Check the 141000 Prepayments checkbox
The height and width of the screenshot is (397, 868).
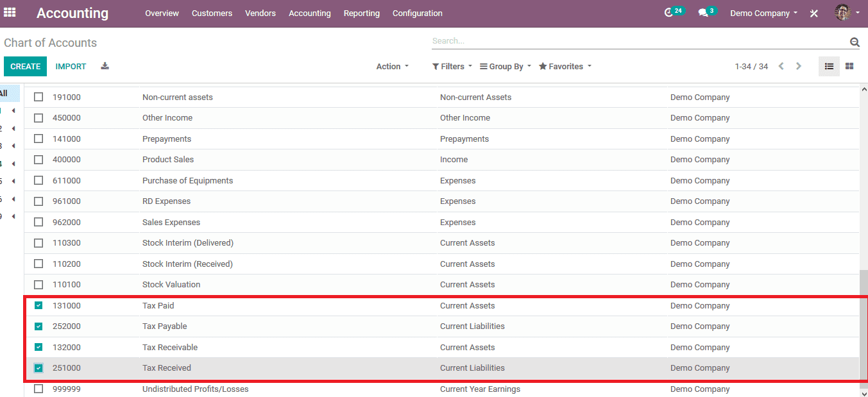(38, 139)
